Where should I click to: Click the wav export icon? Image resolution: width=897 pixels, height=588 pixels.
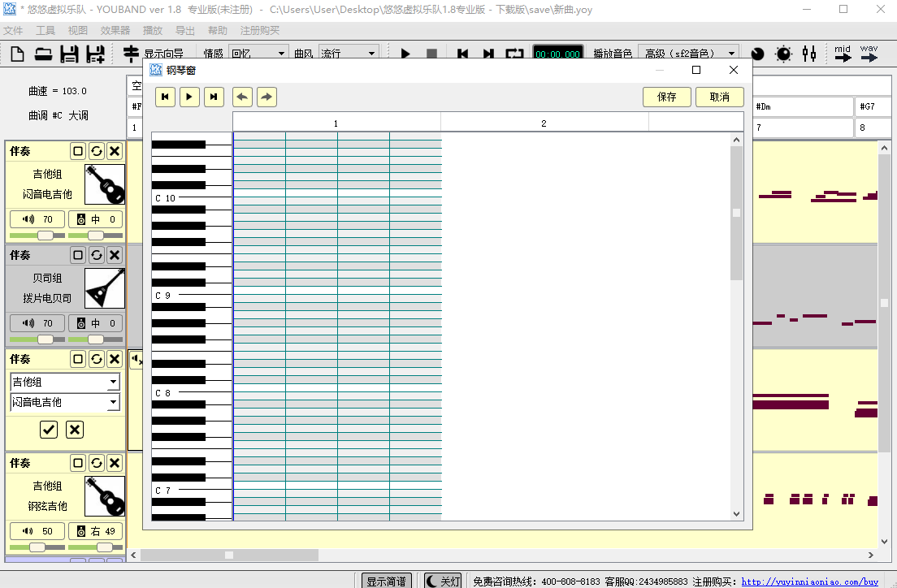coord(869,54)
